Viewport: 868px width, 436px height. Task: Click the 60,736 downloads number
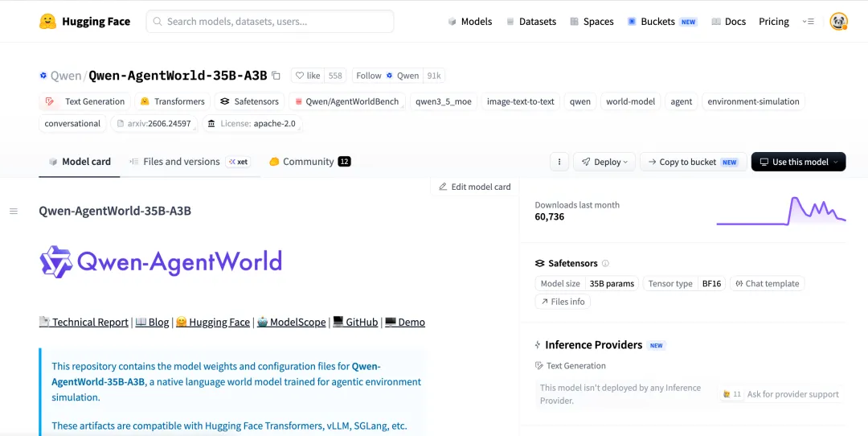coord(550,216)
